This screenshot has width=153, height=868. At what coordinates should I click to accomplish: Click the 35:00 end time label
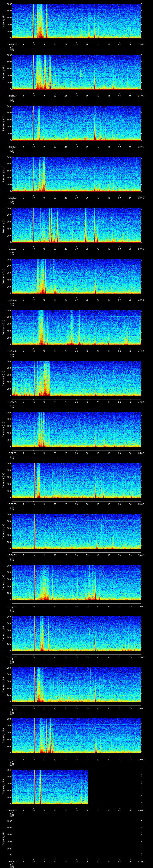pos(141,555)
